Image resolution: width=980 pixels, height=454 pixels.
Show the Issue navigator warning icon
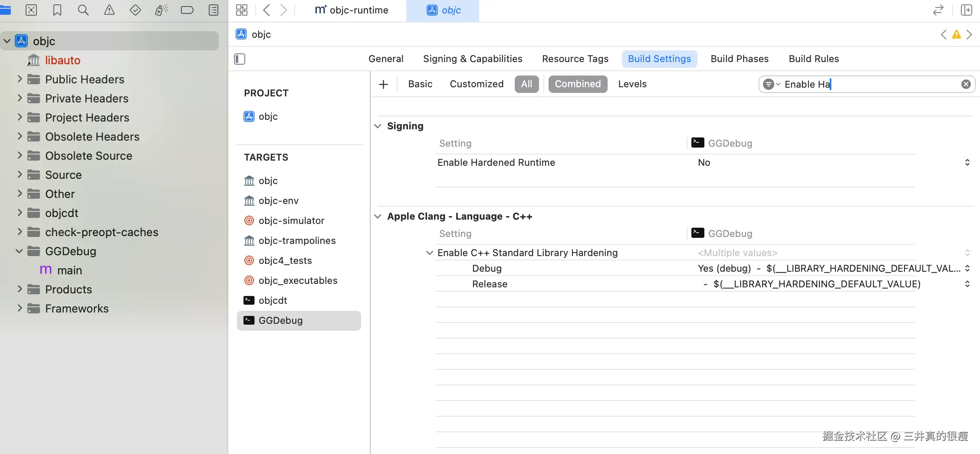pos(109,10)
